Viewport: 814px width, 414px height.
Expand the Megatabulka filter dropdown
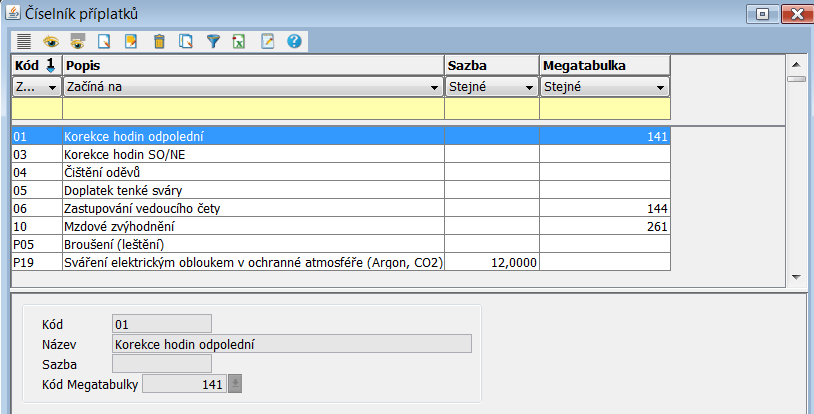coord(659,88)
